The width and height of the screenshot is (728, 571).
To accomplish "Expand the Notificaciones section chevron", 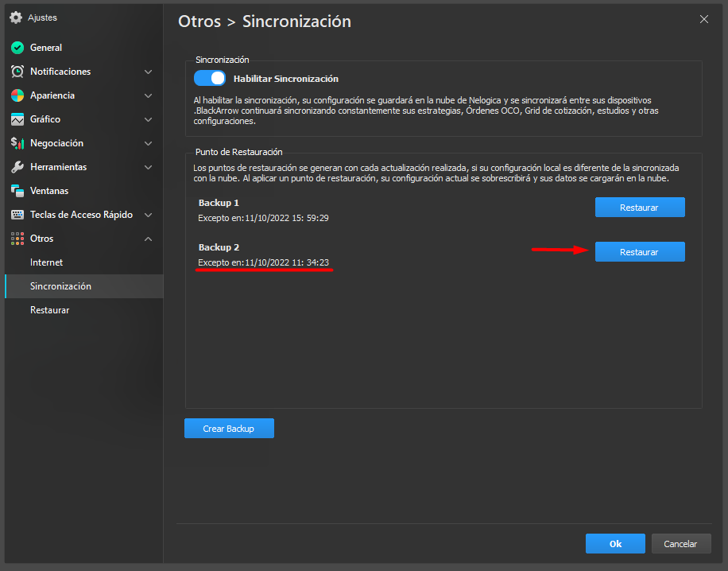I will [148, 72].
